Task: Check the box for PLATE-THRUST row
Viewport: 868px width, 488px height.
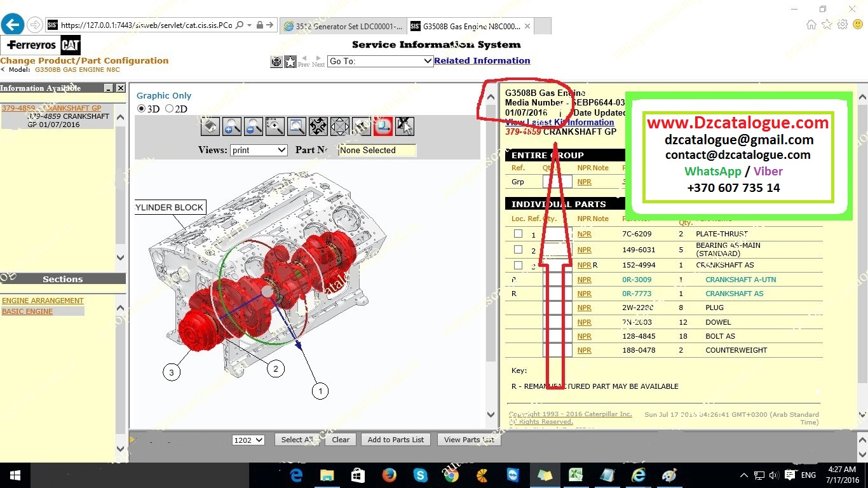Action: 518,234
